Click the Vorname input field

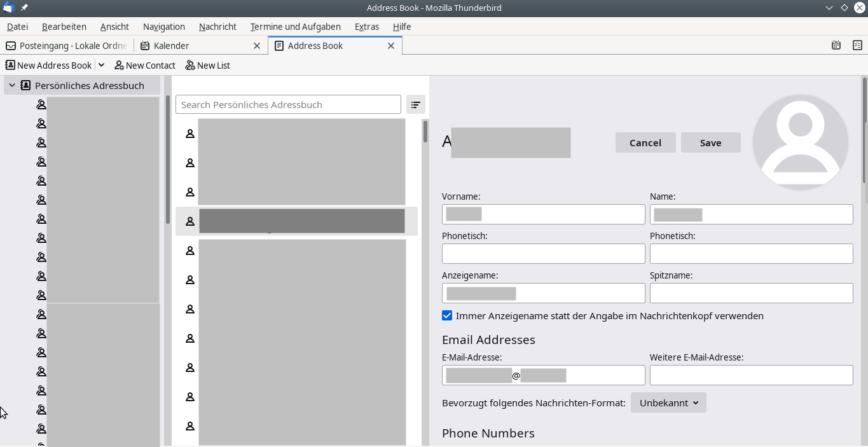pos(544,214)
